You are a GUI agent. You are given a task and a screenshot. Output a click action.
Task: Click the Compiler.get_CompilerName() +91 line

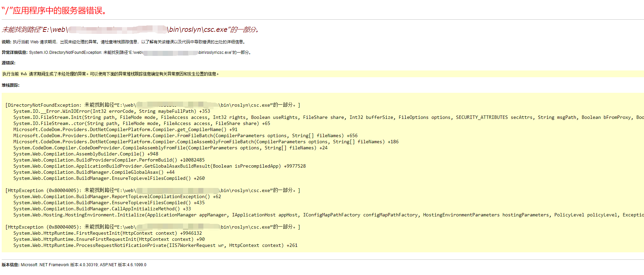pos(125,129)
